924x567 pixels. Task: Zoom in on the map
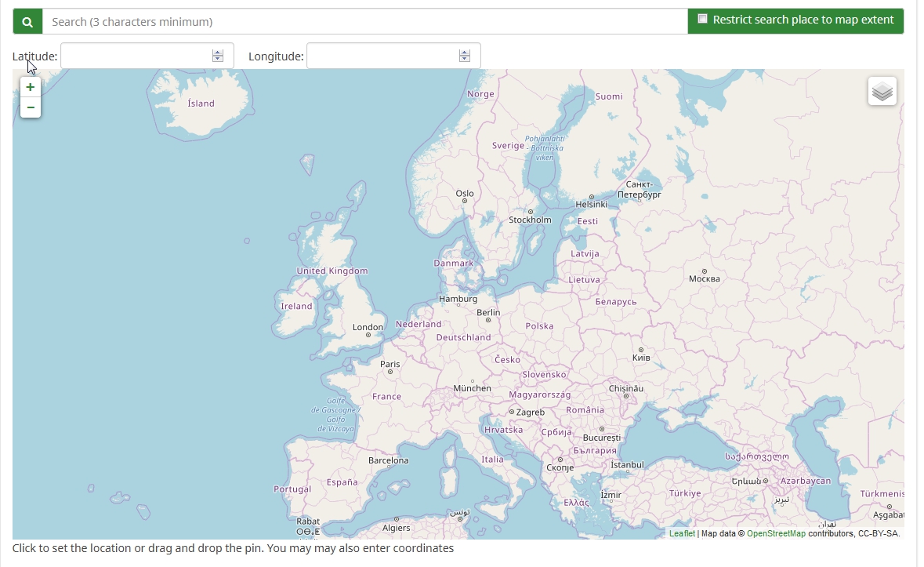coord(31,87)
